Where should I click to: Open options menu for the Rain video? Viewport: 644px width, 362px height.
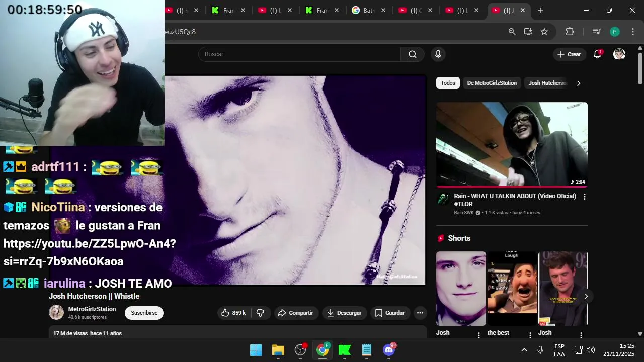click(584, 197)
